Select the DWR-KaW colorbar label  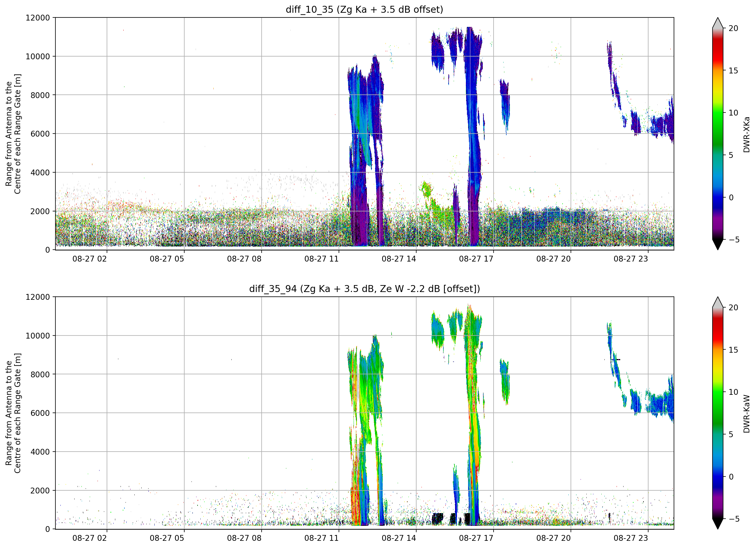pos(746,414)
